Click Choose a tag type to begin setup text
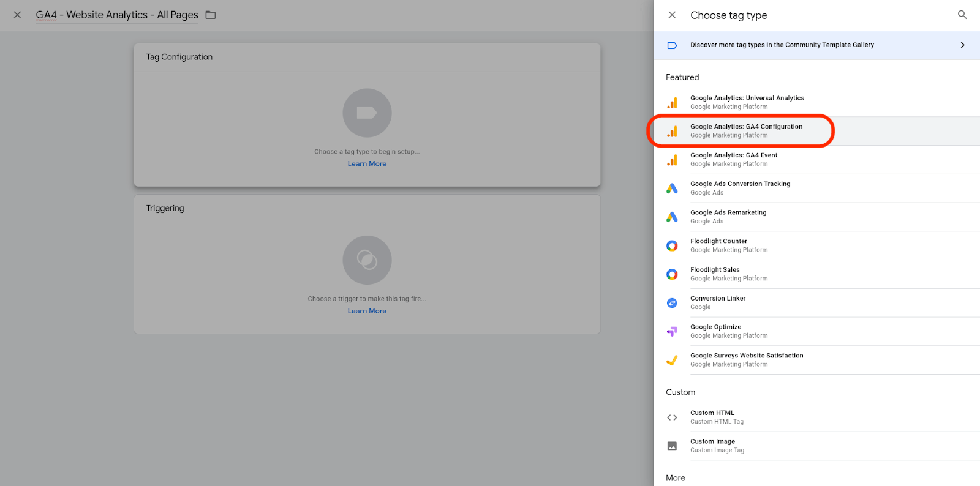 [x=367, y=152]
